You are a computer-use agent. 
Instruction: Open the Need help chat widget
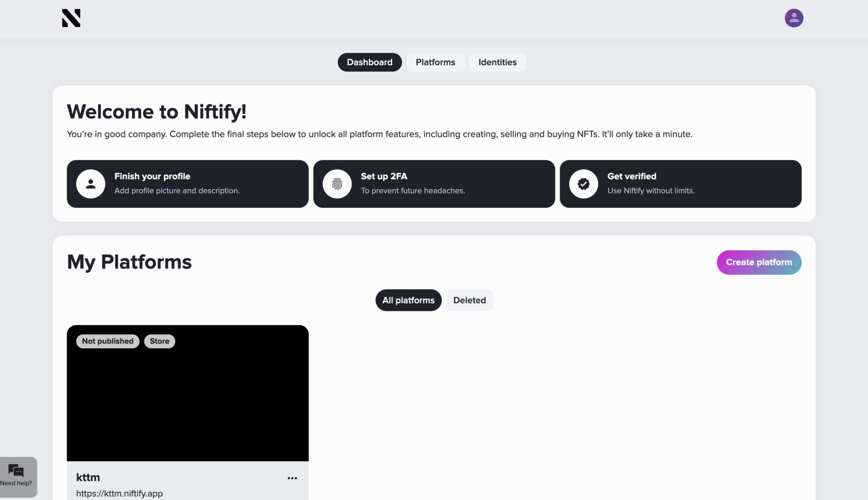point(18,476)
